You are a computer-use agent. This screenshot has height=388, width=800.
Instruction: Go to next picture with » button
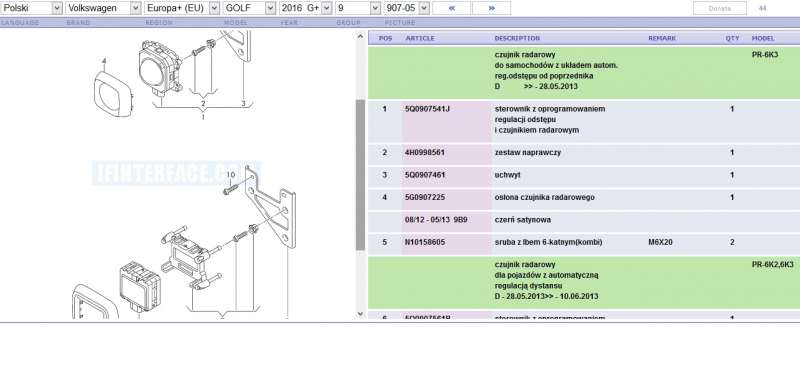click(491, 8)
